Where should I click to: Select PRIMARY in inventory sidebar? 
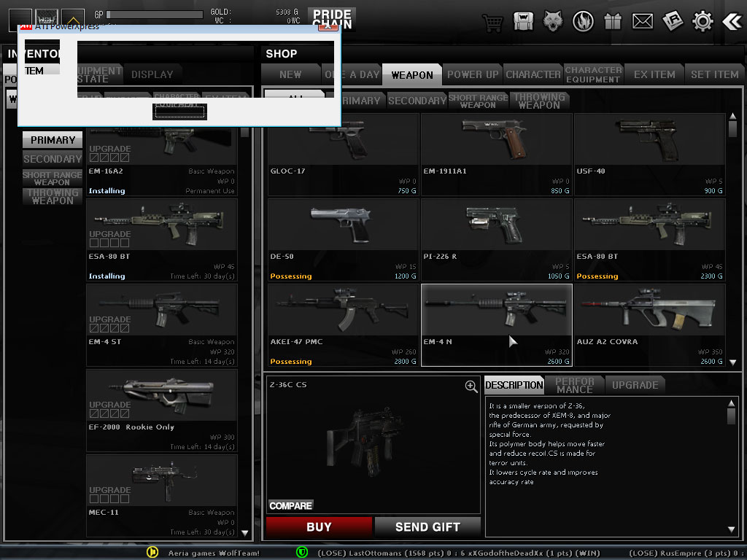pos(53,140)
